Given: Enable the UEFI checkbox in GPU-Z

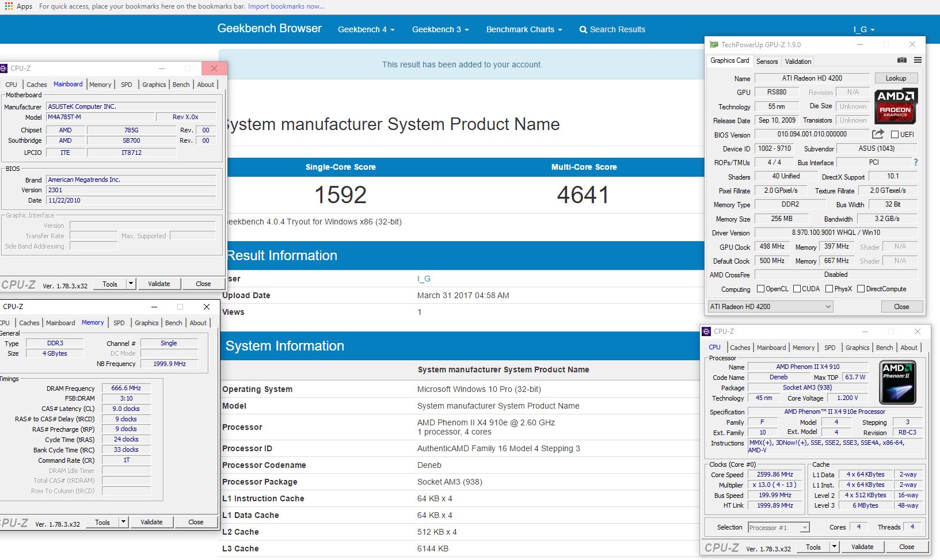Looking at the screenshot, I should (895, 135).
